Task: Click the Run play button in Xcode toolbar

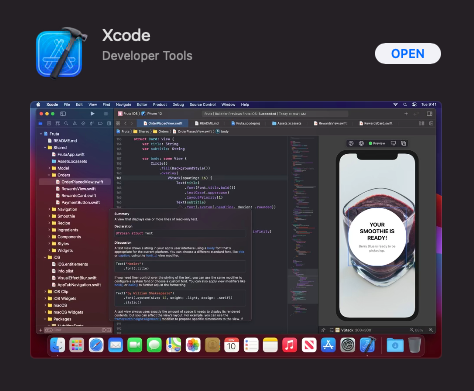Action: tap(92, 114)
